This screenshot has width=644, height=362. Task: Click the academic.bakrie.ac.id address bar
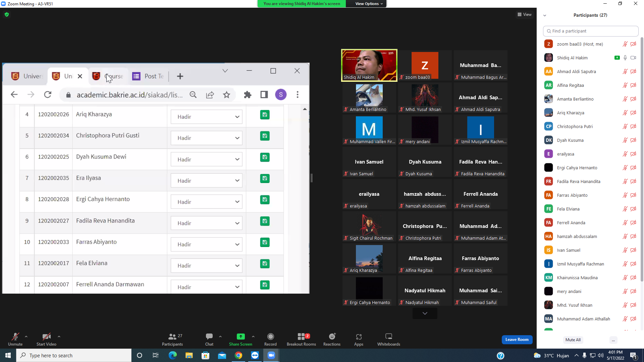coord(129,95)
